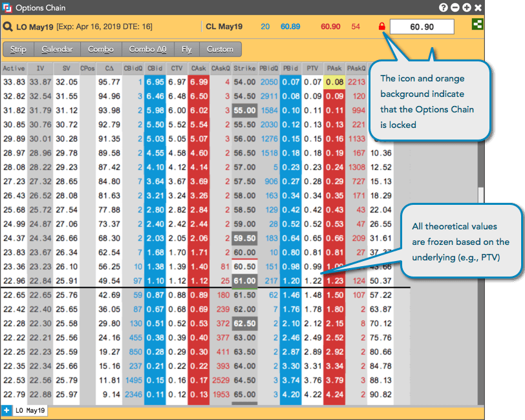Click call bid 1.10 at strike 61.00
This screenshot has height=420, width=525.
(x=155, y=281)
